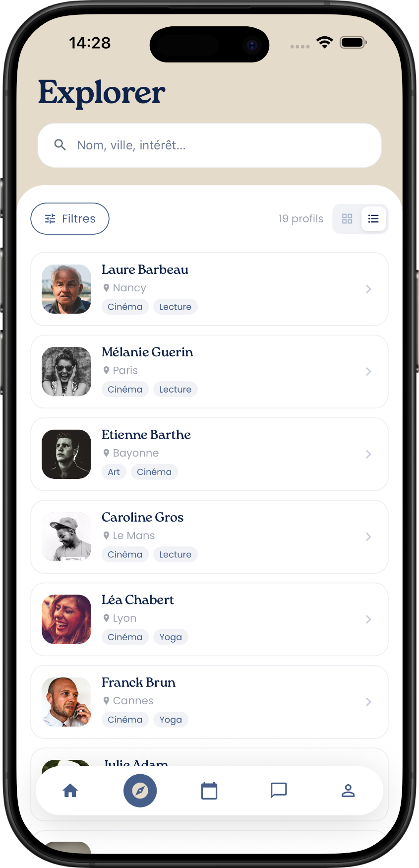Focus the Nom, ville, intérêt search field
Viewport: 419px width, 868px height.
[209, 145]
